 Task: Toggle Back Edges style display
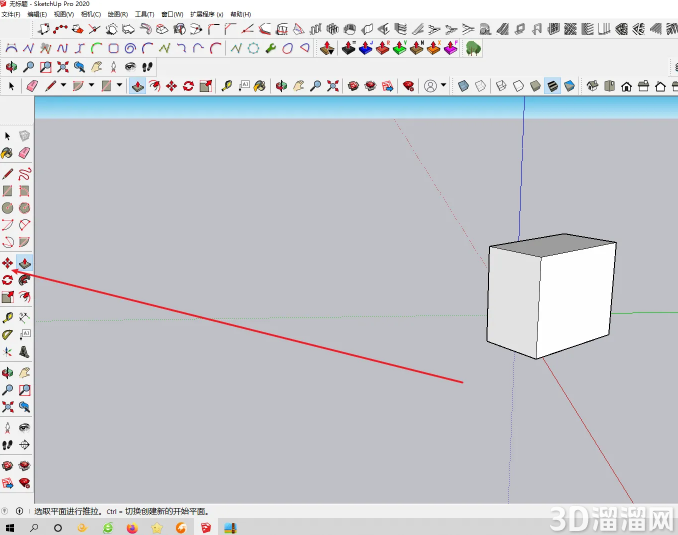(x=480, y=86)
